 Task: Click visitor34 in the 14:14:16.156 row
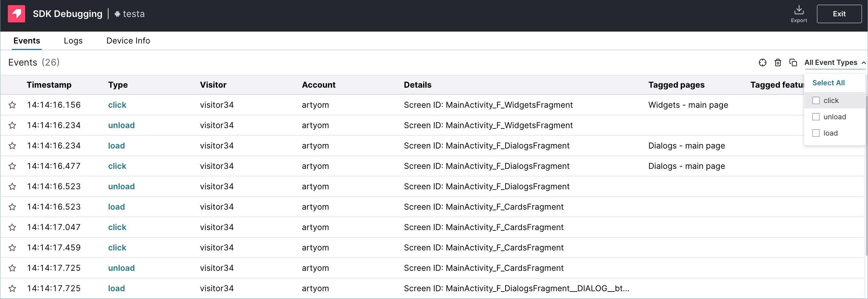tap(217, 105)
